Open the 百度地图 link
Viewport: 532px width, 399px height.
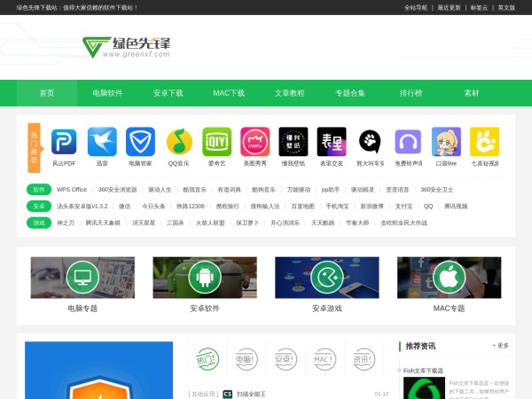tap(302, 207)
